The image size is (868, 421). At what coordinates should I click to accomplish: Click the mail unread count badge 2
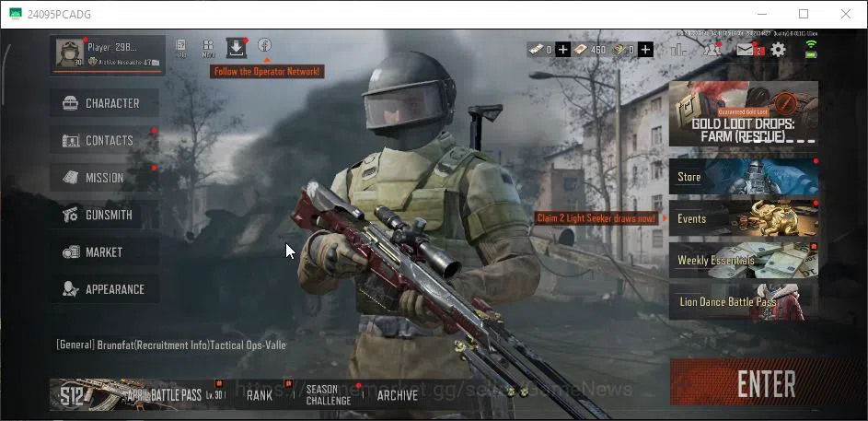(760, 51)
